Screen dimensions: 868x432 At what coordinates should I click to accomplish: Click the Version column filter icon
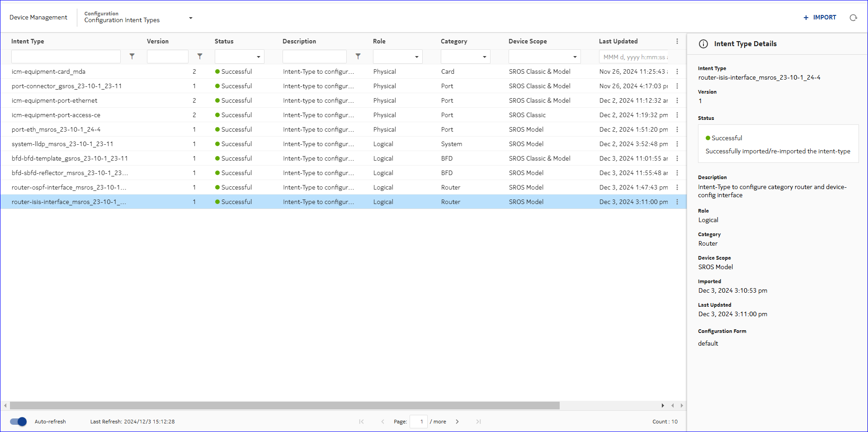pyautogui.click(x=200, y=57)
